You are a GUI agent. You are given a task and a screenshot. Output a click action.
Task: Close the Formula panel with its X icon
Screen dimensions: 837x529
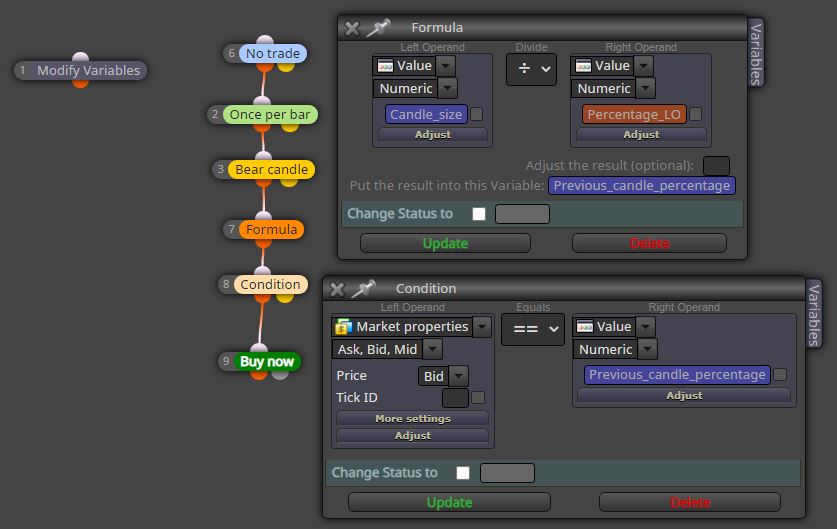352,28
